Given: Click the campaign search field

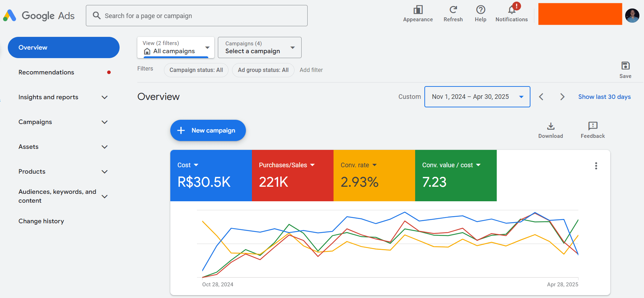Looking at the screenshot, I should (x=197, y=16).
